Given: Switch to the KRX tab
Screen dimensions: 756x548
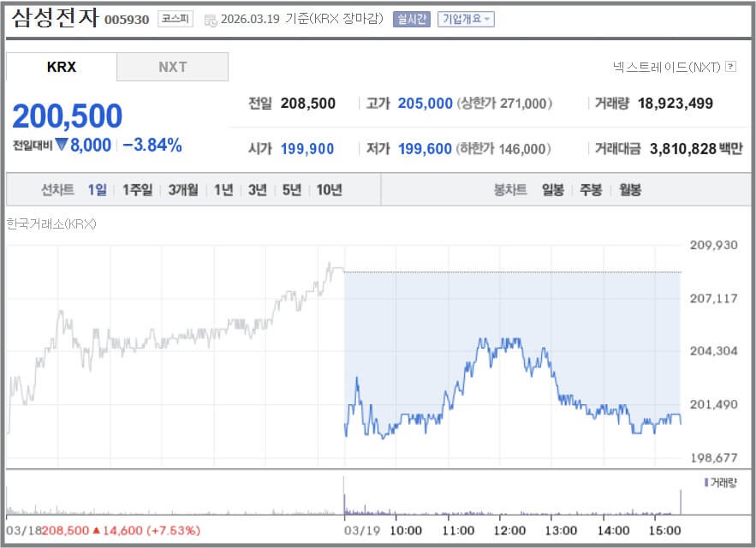Looking at the screenshot, I should coord(62,67).
